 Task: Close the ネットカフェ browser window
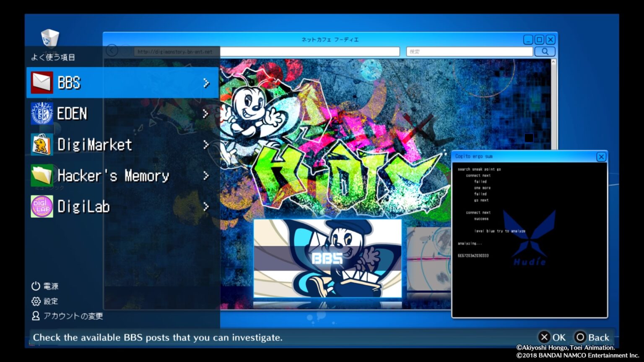click(551, 40)
